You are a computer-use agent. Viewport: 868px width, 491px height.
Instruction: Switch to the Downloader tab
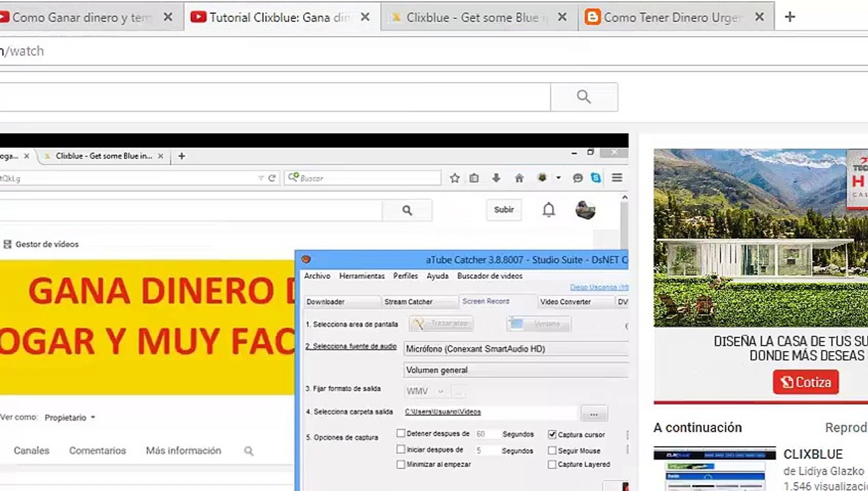[341, 301]
